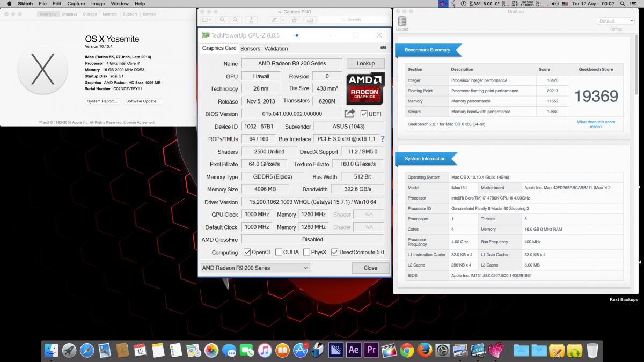Switch to the Storage tab in About This Mac
The height and width of the screenshot is (362, 644).
coord(90,14)
